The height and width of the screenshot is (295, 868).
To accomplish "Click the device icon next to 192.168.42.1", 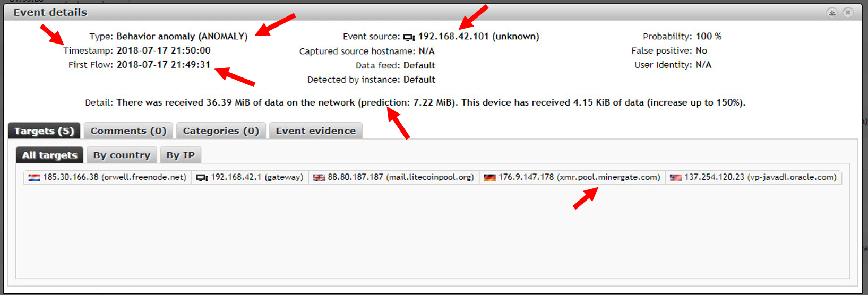I will [x=202, y=177].
